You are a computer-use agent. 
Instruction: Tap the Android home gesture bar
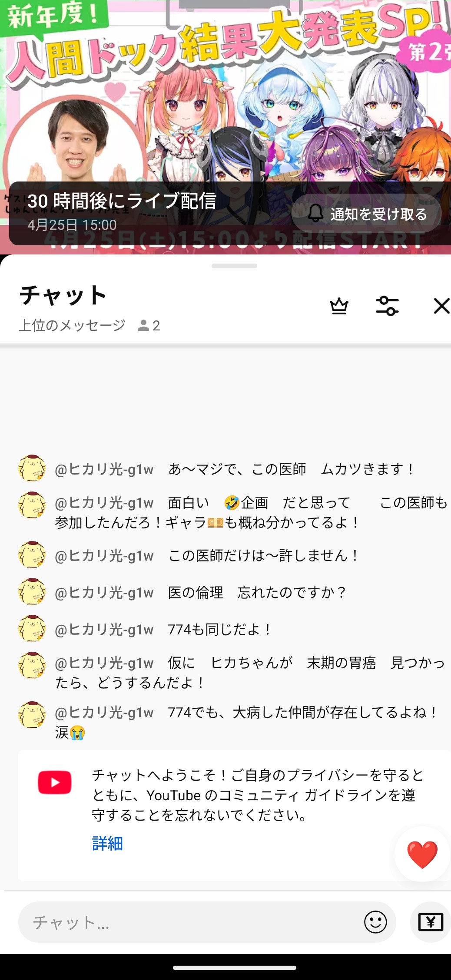pyautogui.click(x=234, y=968)
